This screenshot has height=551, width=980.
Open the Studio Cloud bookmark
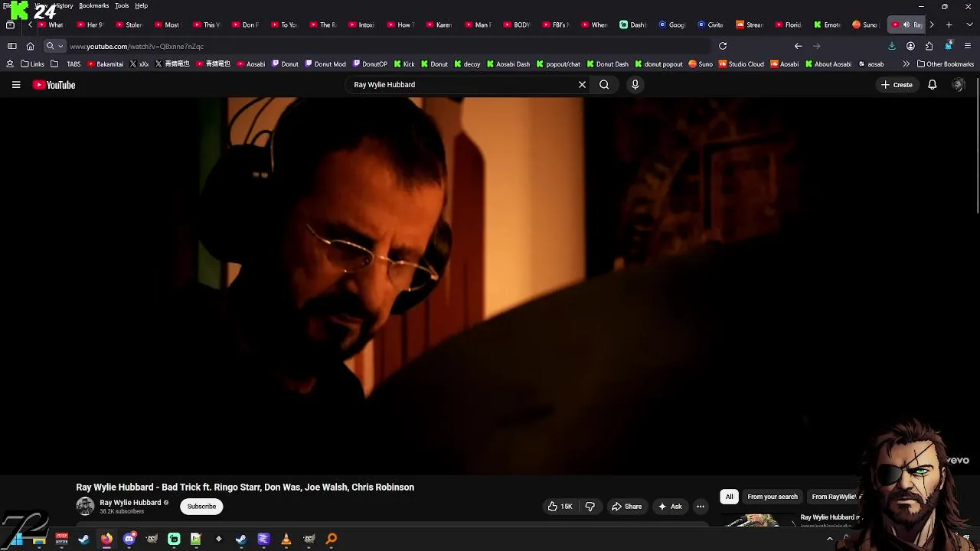tap(741, 64)
